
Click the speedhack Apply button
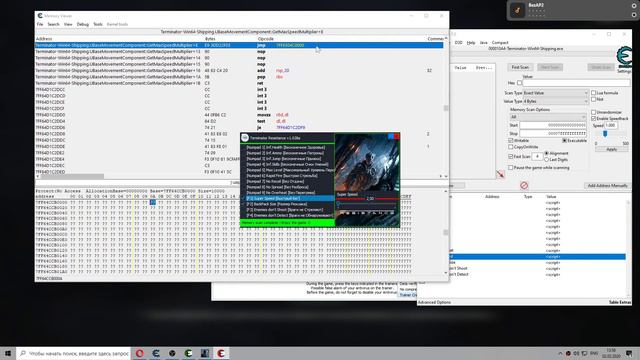(611, 149)
